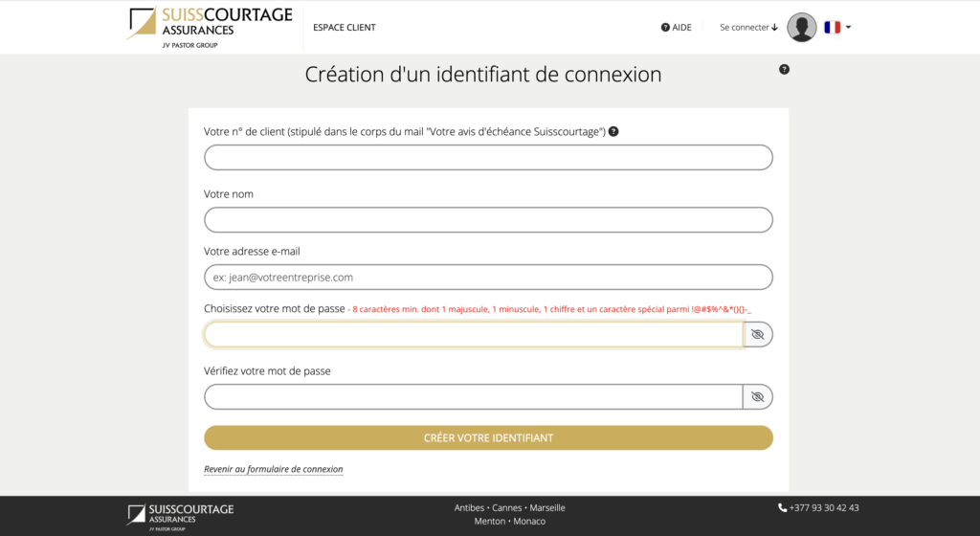Click the AIDE help icon in header
980x536 pixels.
coord(665,28)
